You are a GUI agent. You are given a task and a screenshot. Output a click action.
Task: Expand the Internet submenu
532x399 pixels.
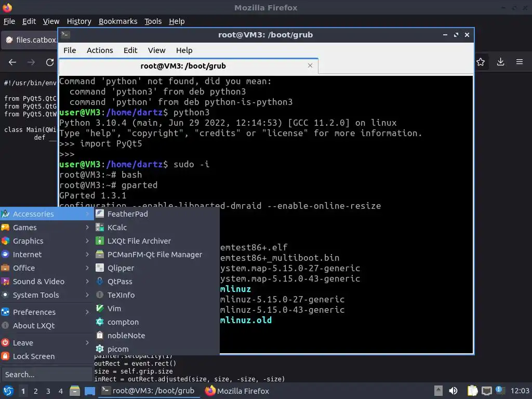tap(46, 255)
